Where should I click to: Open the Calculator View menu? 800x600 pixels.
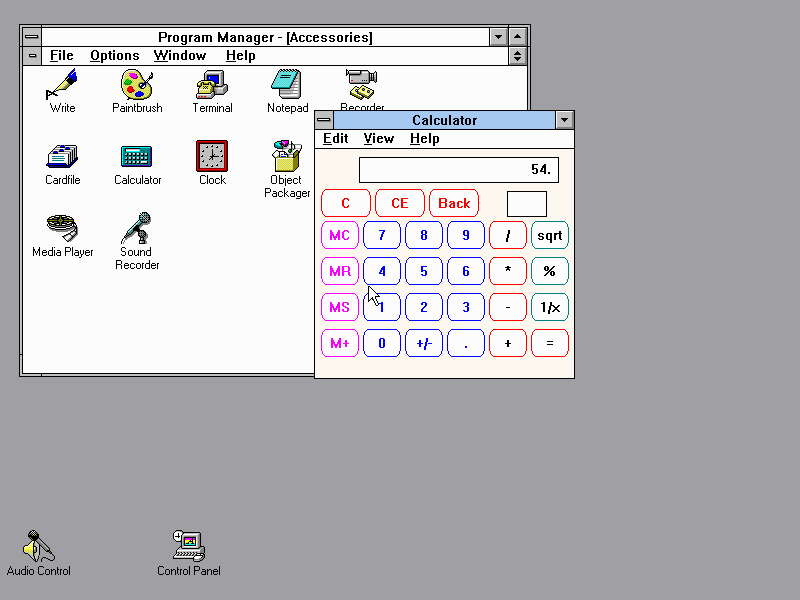point(378,139)
